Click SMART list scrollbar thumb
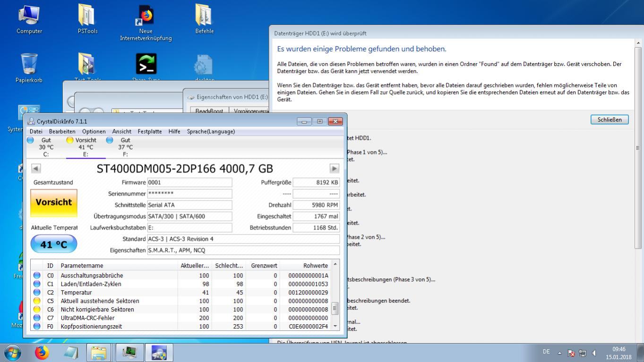This screenshot has height=362, width=644. point(335,309)
